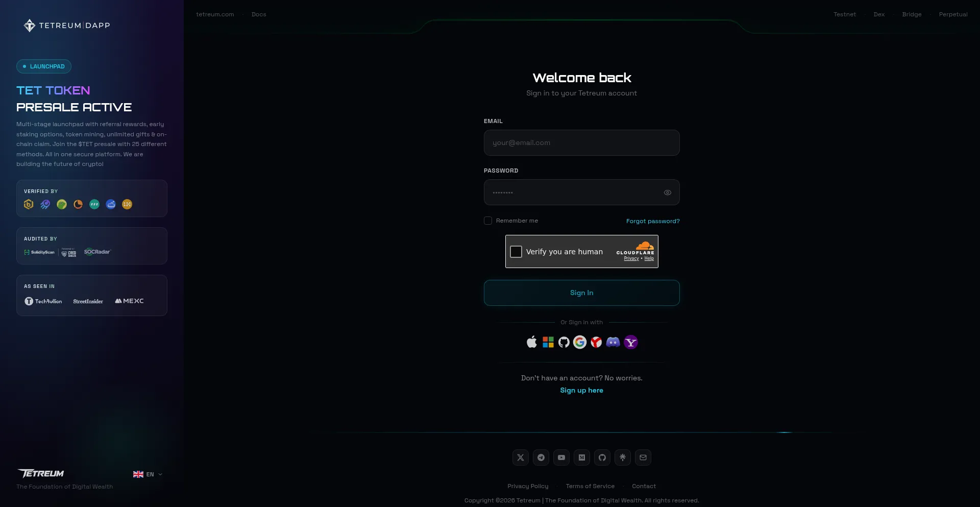Open the Linktree asterisk footer icon
The height and width of the screenshot is (507, 980).
pyautogui.click(x=623, y=457)
